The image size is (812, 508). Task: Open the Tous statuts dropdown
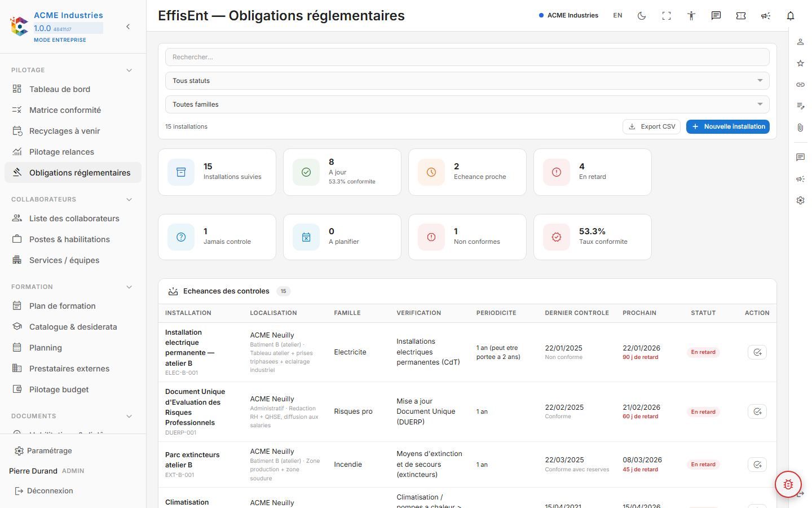(467, 81)
